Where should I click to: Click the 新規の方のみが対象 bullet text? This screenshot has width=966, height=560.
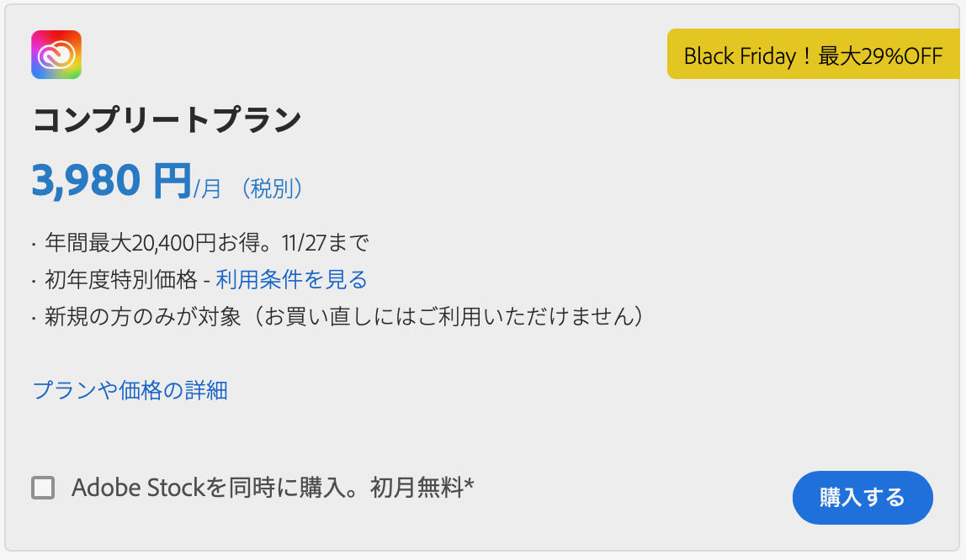point(142,316)
